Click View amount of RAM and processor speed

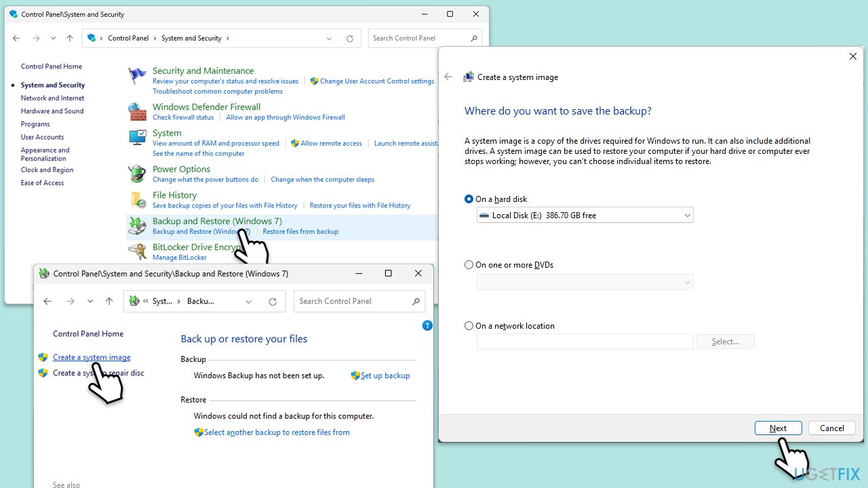tap(216, 144)
